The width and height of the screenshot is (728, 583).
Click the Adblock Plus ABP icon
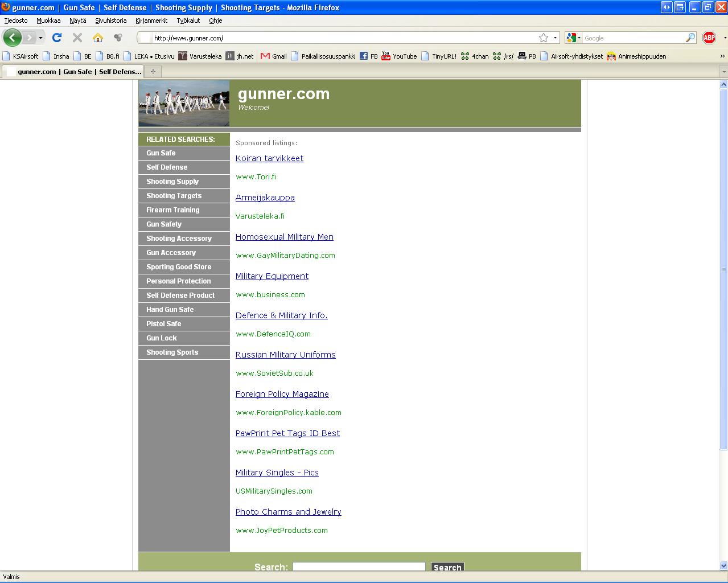tap(709, 38)
